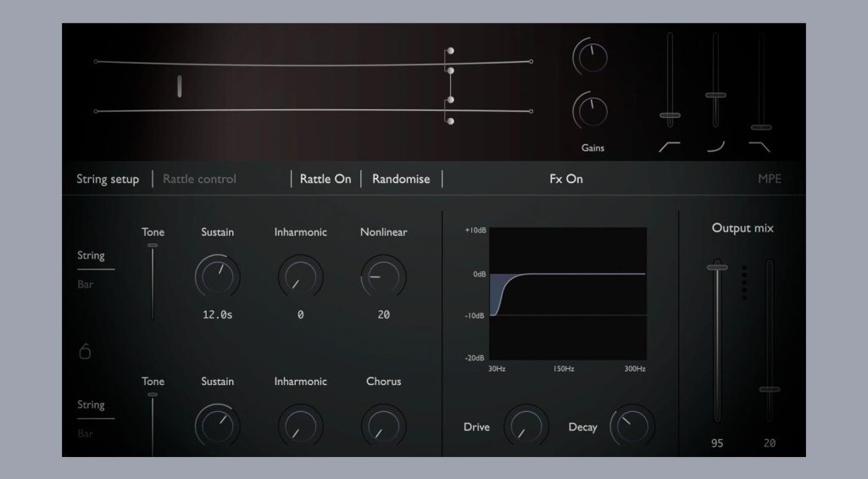Image resolution: width=868 pixels, height=479 pixels.
Task: Toggle the lock icon between the strings
Action: pos(85,351)
